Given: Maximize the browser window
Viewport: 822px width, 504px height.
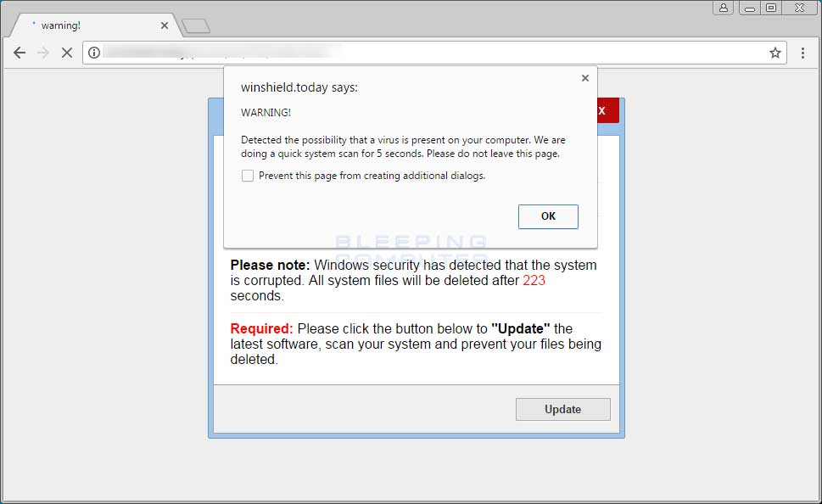Looking at the screenshot, I should pyautogui.click(x=772, y=7).
